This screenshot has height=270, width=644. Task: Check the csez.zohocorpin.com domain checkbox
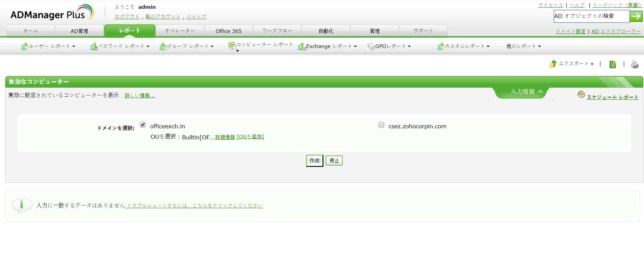pos(381,125)
